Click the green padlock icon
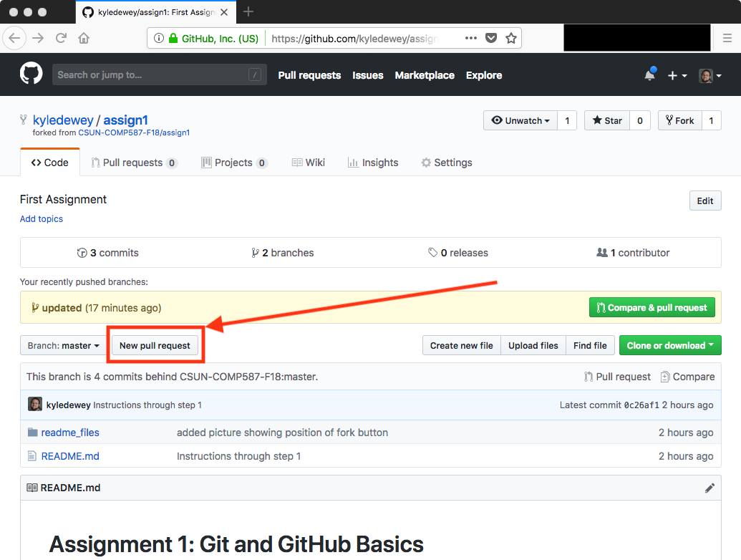The height and width of the screenshot is (560, 741). tap(173, 38)
